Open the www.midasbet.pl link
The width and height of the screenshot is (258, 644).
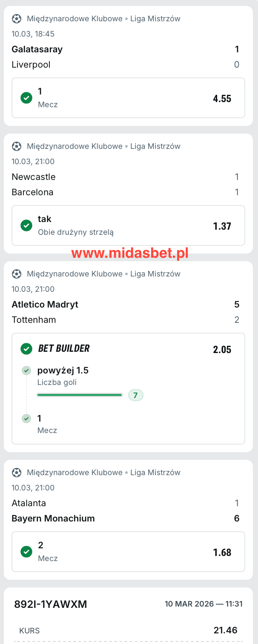pos(130,254)
